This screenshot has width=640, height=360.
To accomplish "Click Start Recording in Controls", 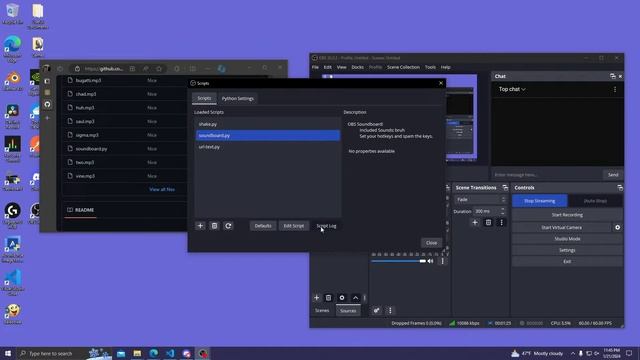I will coord(567,215).
